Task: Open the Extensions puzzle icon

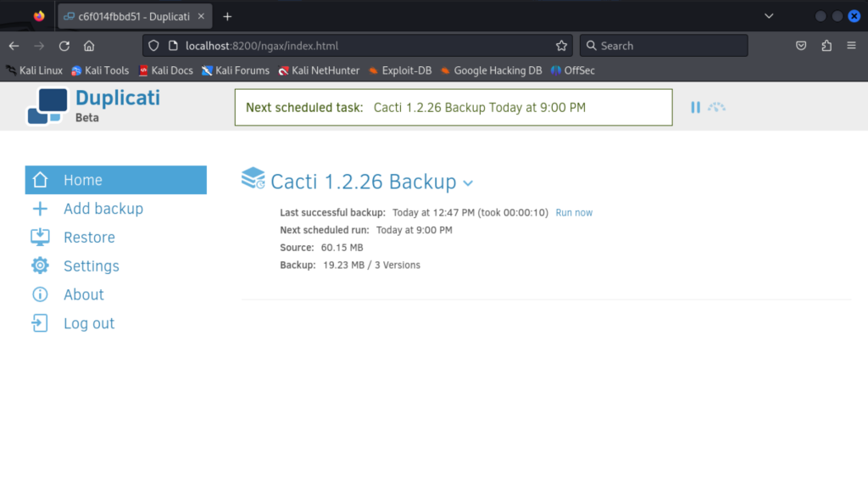Action: 826,46
